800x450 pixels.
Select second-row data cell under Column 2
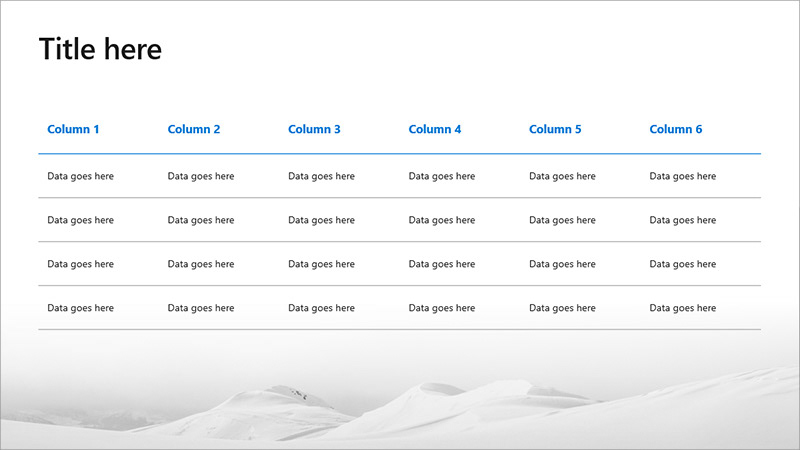[201, 220]
